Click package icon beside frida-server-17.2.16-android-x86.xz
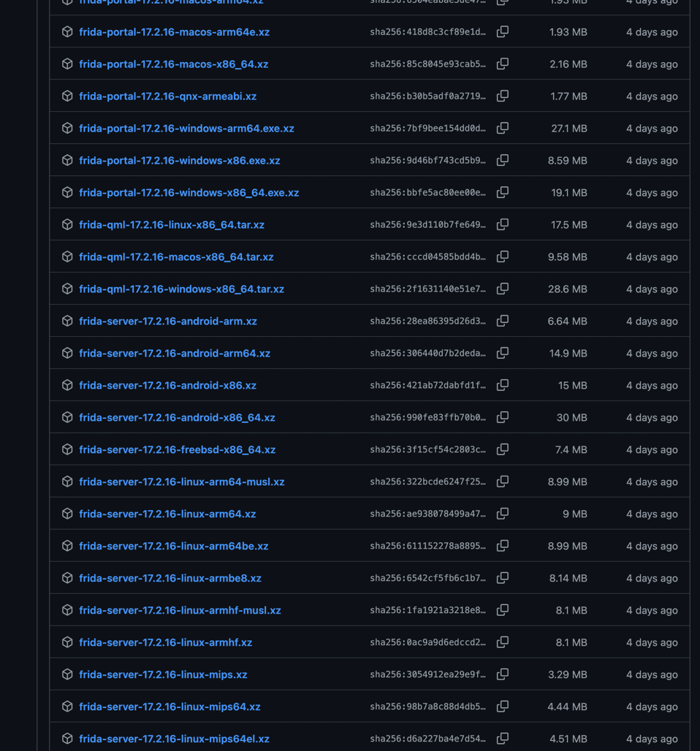The width and height of the screenshot is (700, 751). (x=67, y=386)
